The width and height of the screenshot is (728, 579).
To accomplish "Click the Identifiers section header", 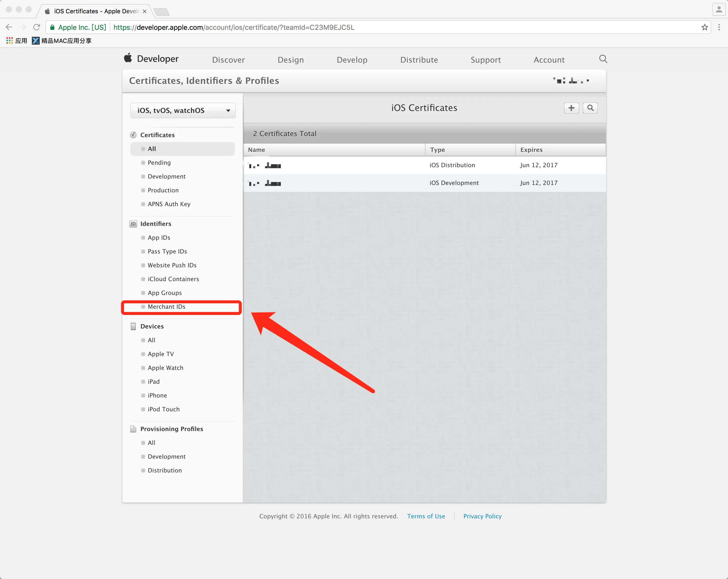I will (156, 224).
